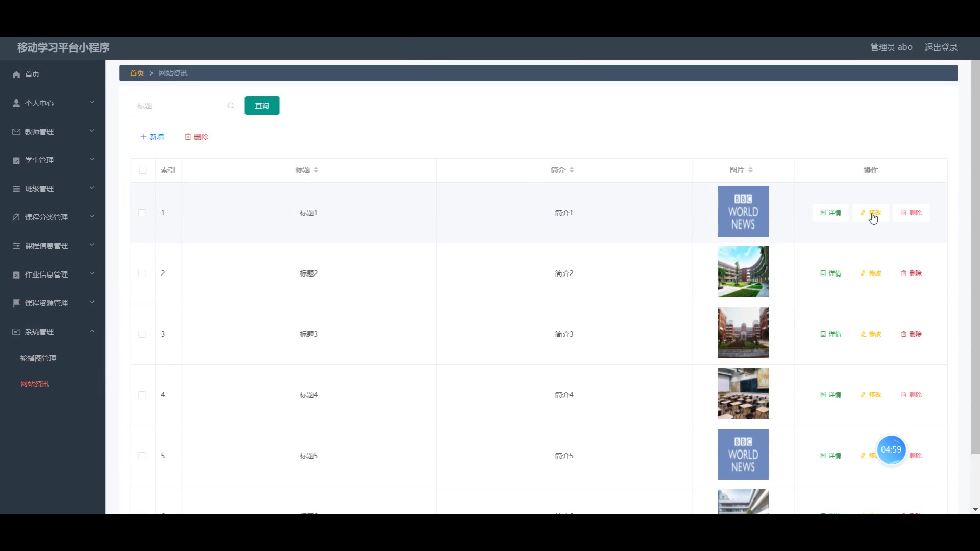Click the 系统管理 panel icon
Screen dimensions: 980x551
coord(16,332)
